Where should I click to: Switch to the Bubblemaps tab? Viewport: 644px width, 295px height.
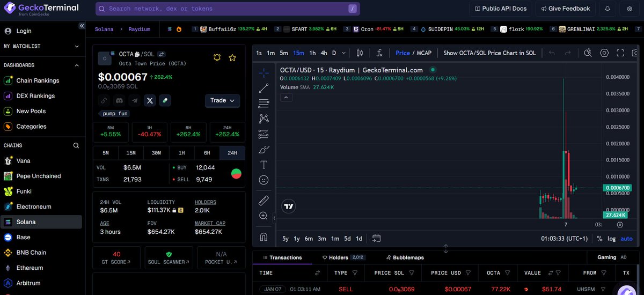[x=405, y=257]
